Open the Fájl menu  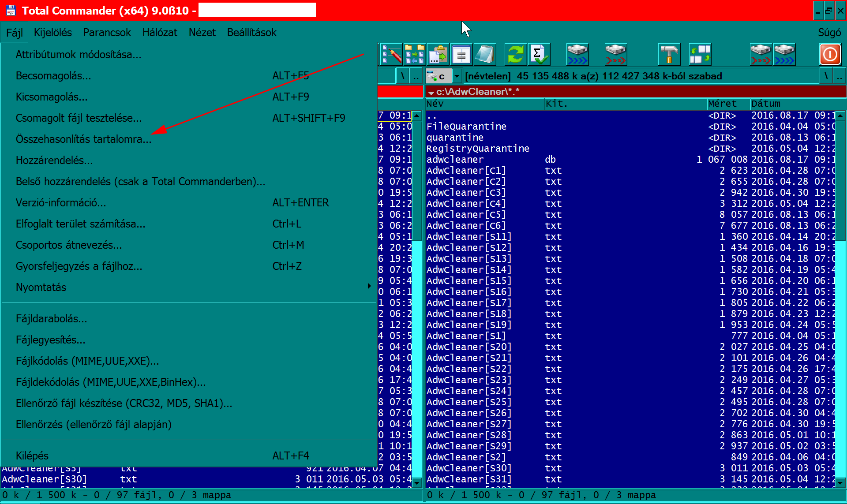tap(15, 32)
